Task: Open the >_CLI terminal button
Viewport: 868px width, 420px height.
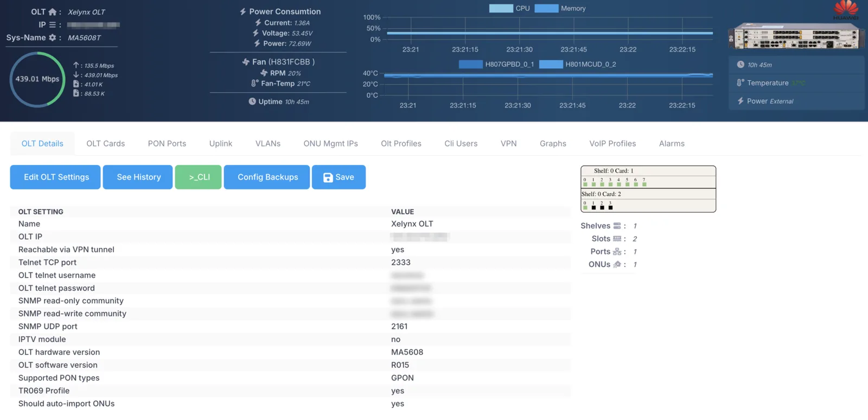Action: tap(198, 177)
